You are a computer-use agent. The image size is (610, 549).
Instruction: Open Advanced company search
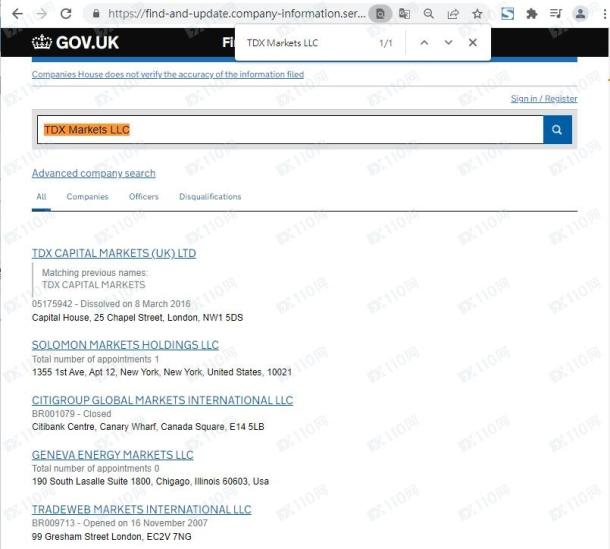[93, 173]
